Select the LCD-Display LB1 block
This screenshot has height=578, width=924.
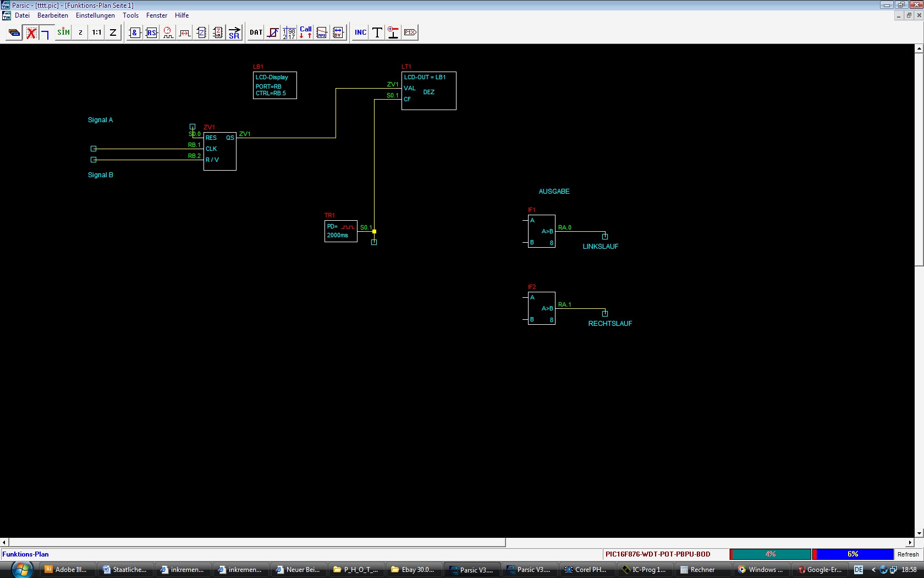point(275,85)
